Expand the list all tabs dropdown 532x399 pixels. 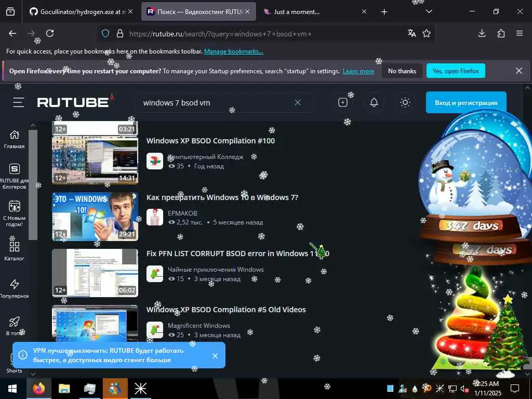(429, 11)
